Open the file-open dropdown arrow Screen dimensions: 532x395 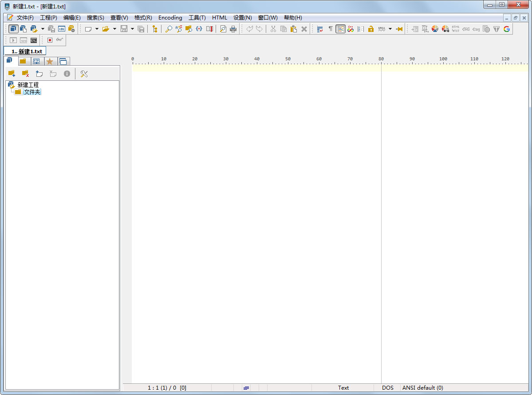coord(114,28)
